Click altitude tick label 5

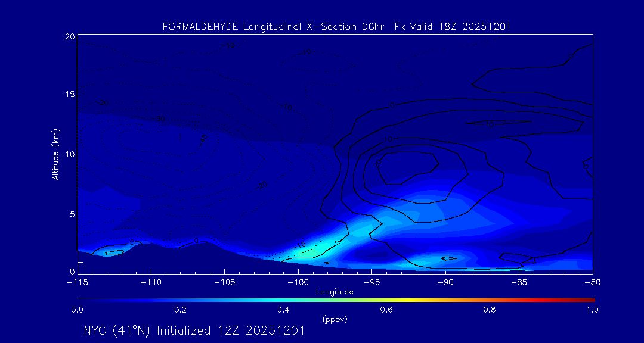(x=72, y=214)
